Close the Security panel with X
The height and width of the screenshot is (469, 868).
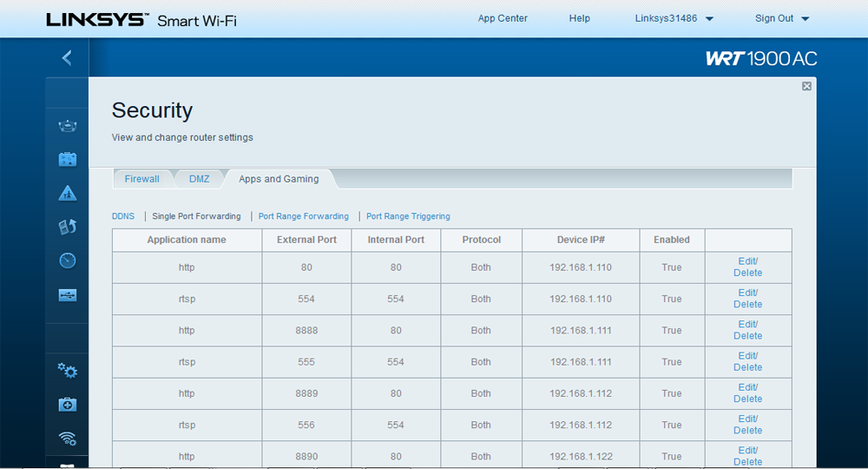806,86
